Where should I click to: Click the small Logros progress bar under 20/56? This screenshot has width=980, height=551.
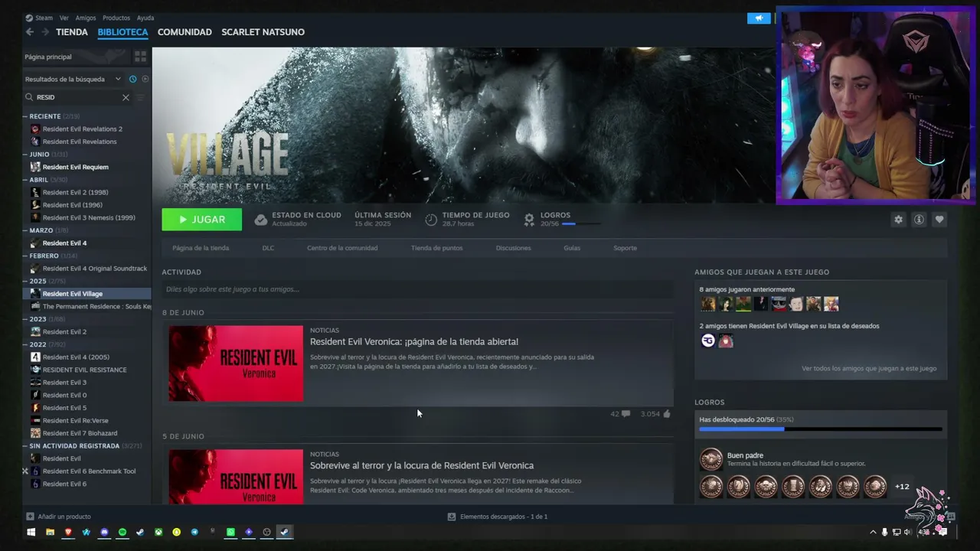click(x=581, y=224)
